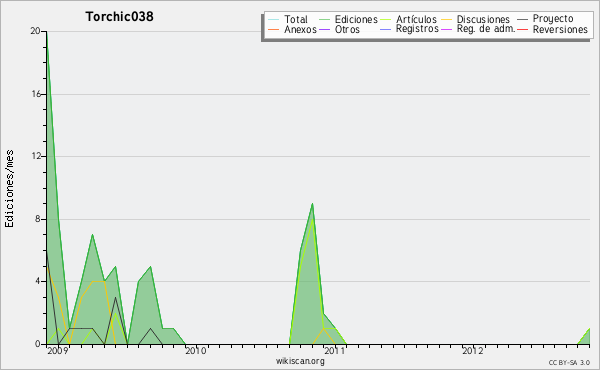Select the Artículos legend entry
Image resolution: width=600 pixels, height=370 pixels.
click(x=416, y=19)
